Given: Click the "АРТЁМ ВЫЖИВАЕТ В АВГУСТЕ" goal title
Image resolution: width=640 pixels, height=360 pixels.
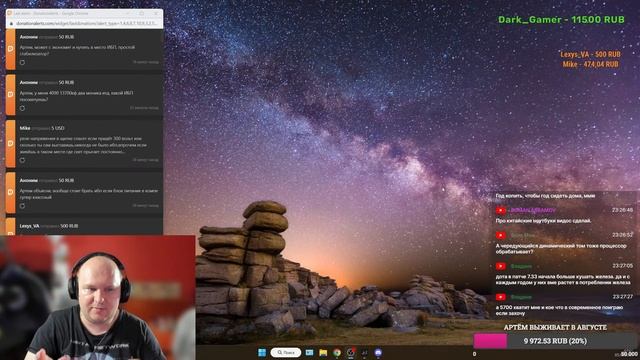Looking at the screenshot, I should [555, 327].
